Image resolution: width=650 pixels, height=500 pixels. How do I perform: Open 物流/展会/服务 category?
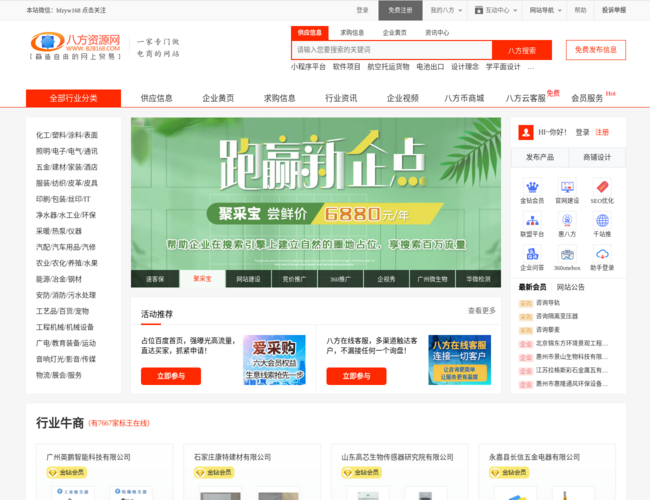[59, 375]
